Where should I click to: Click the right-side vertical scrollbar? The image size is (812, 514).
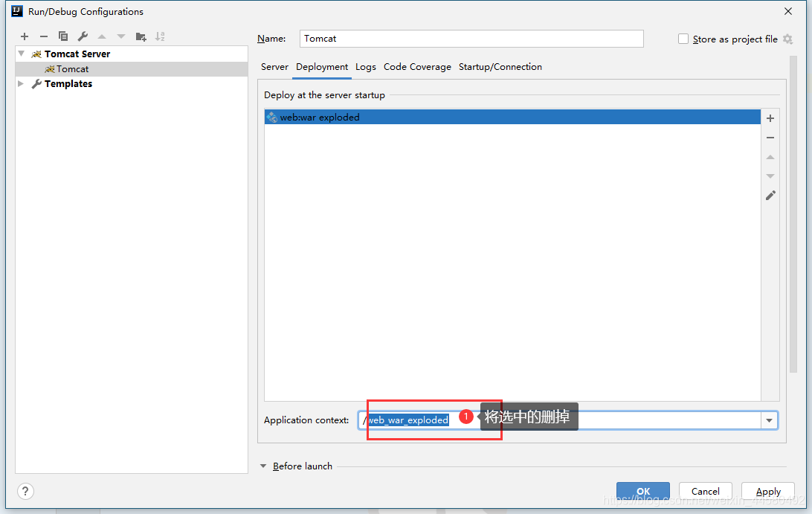793,213
